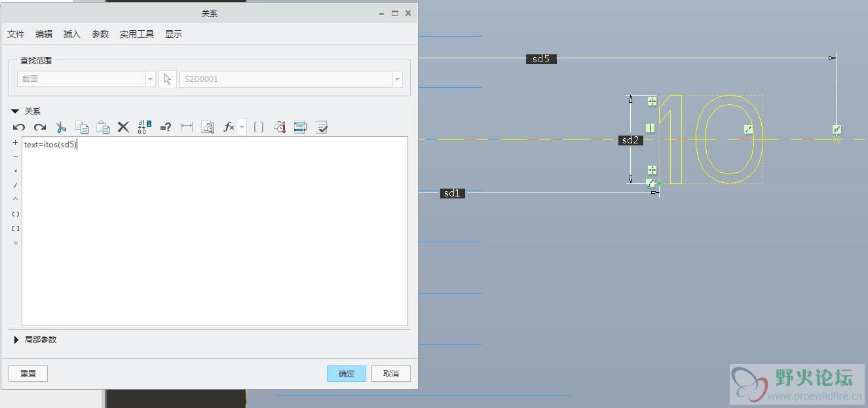The height and width of the screenshot is (408, 868).
Task: Click the green vertical constraint marker beside the 10 text
Action: click(651, 128)
